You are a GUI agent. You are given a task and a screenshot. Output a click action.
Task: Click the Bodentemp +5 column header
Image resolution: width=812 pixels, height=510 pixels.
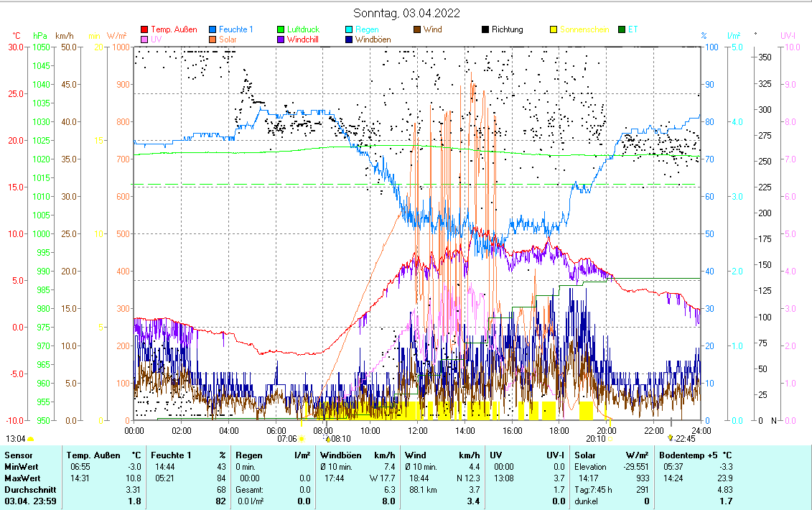click(687, 455)
